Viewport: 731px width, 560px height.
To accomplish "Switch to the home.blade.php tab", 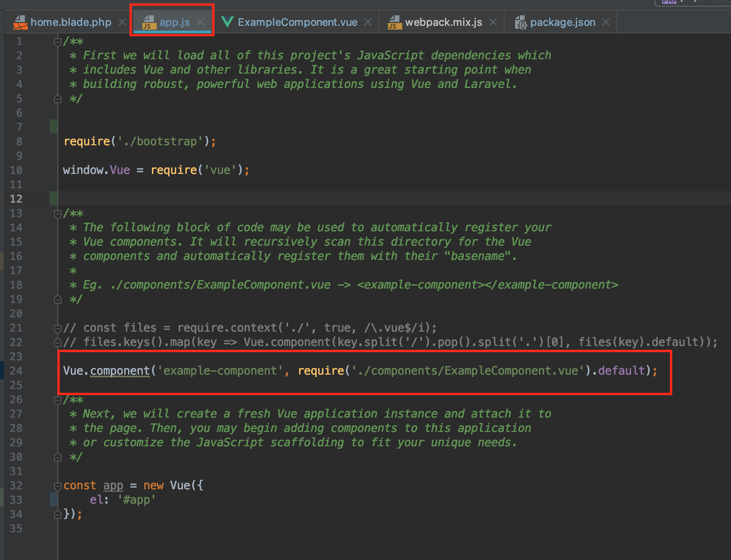I will (71, 22).
